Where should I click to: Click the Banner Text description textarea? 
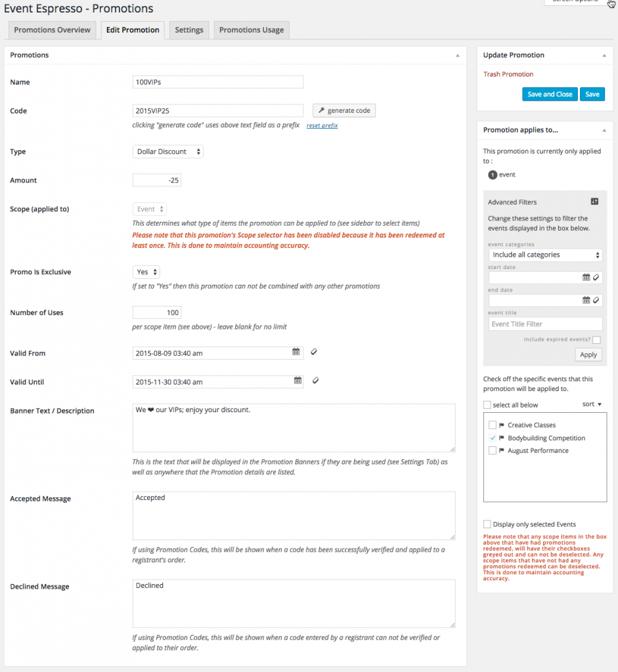pos(294,428)
